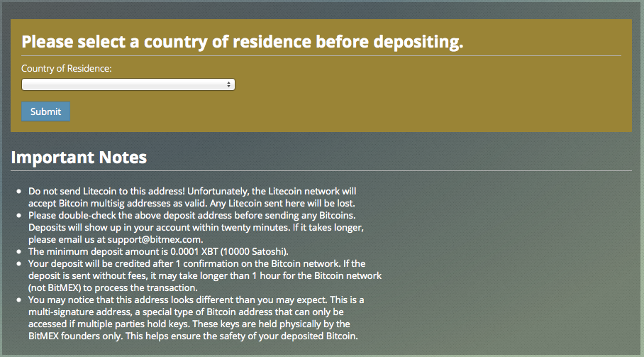
Task: Click the support@bitmex.com email address
Action: [x=155, y=239]
